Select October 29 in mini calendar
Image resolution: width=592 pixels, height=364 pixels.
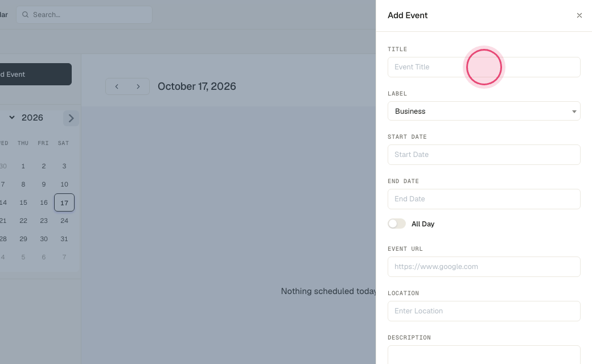[23, 239]
